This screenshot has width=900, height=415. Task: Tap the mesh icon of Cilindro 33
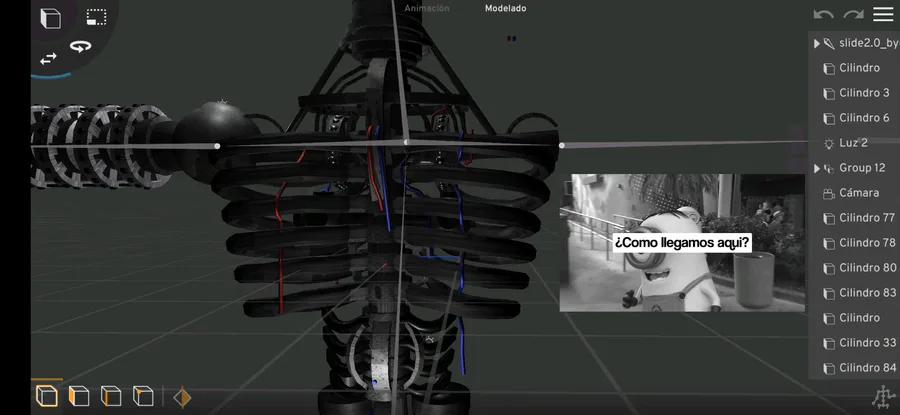pos(829,344)
